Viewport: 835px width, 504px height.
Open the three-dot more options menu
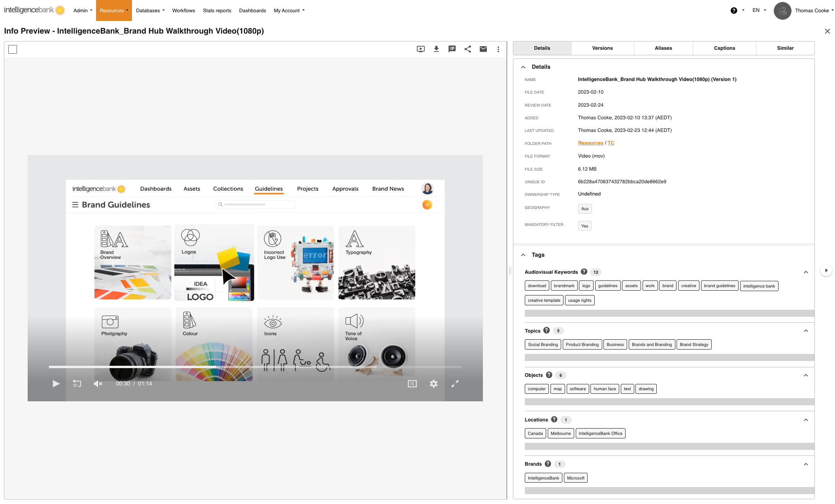click(498, 49)
